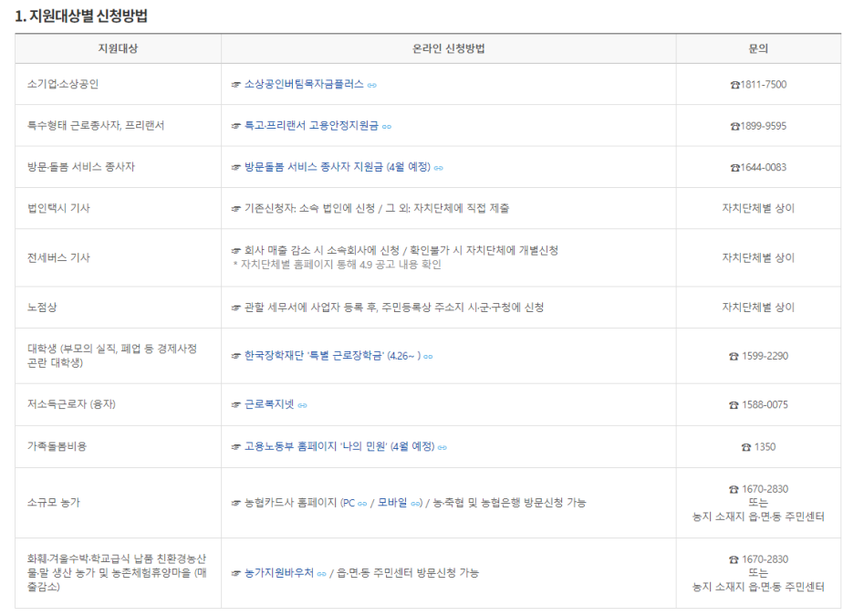
Task: Click 지원대상 column header
Action: pos(118,48)
